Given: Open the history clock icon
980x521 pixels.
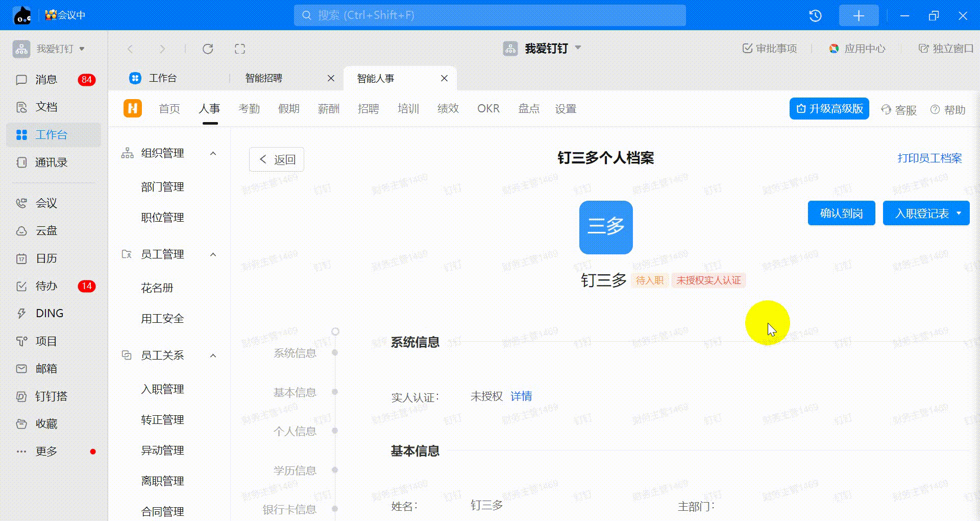Looking at the screenshot, I should pos(815,16).
